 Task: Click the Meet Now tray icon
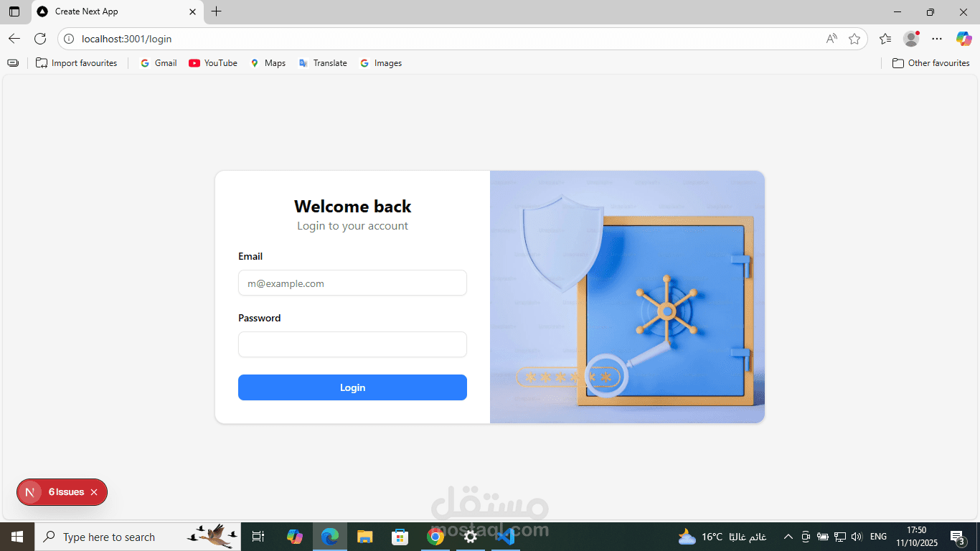pyautogui.click(x=806, y=537)
